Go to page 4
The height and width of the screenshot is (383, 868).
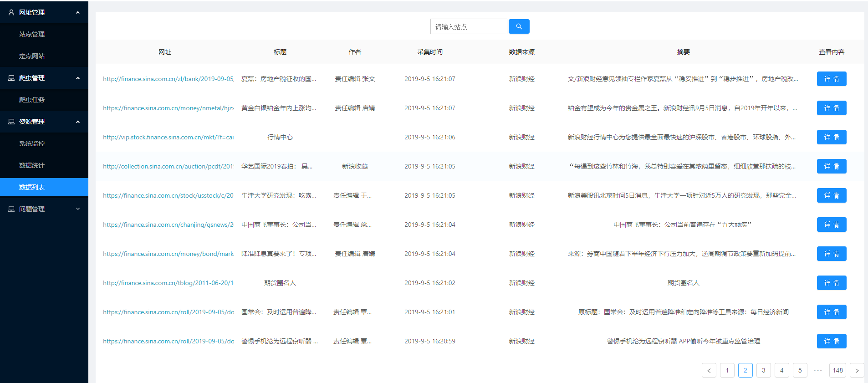782,370
